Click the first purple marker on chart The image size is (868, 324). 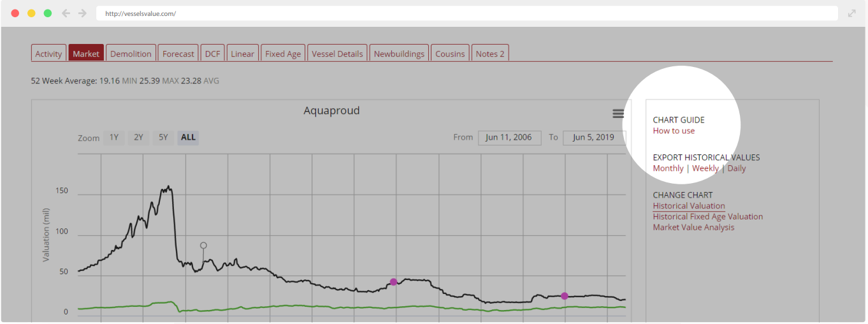click(x=393, y=282)
